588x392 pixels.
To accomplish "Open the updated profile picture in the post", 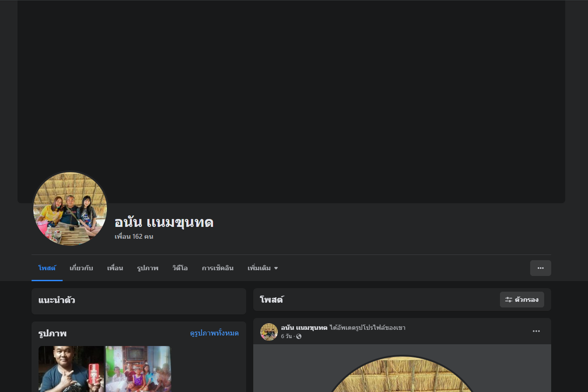I will pyautogui.click(x=402, y=374).
